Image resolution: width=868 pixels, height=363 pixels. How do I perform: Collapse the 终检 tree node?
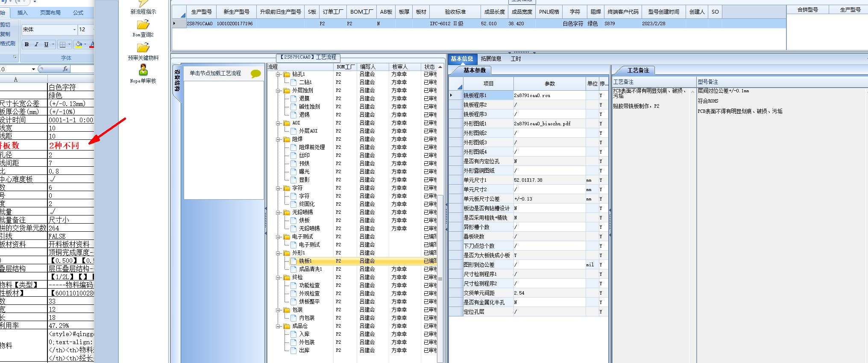(x=279, y=277)
